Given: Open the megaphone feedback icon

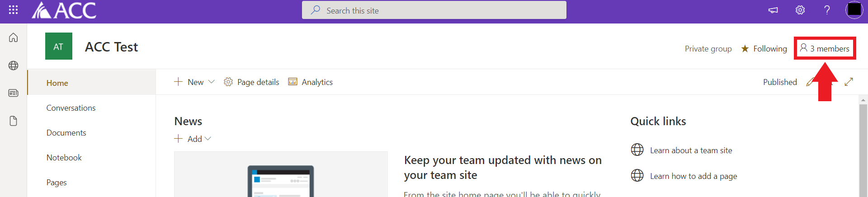Looking at the screenshot, I should click(x=773, y=10).
